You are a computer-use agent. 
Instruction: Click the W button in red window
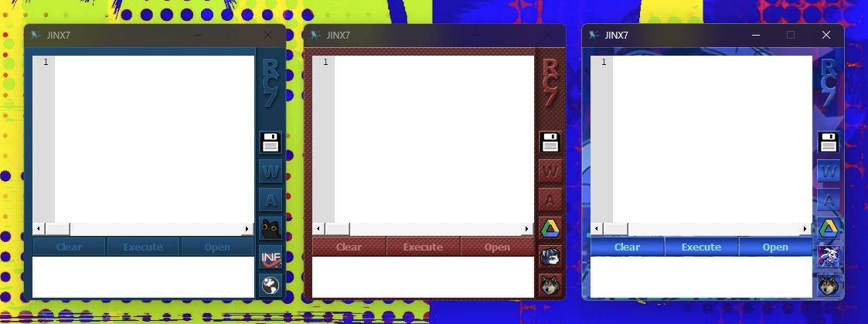(x=550, y=171)
